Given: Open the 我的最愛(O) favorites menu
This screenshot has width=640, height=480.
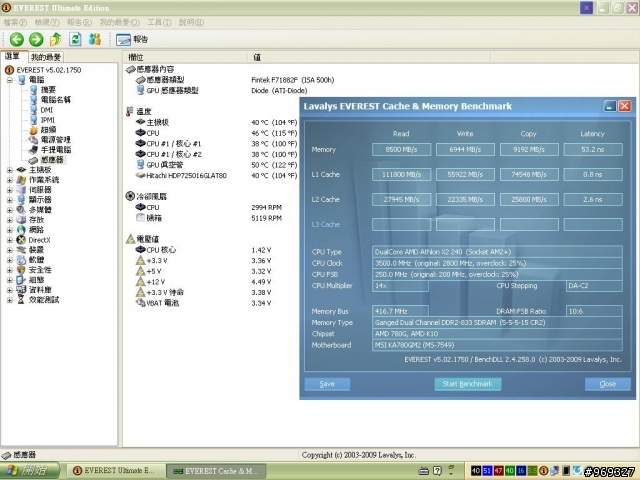Looking at the screenshot, I should (x=120, y=22).
